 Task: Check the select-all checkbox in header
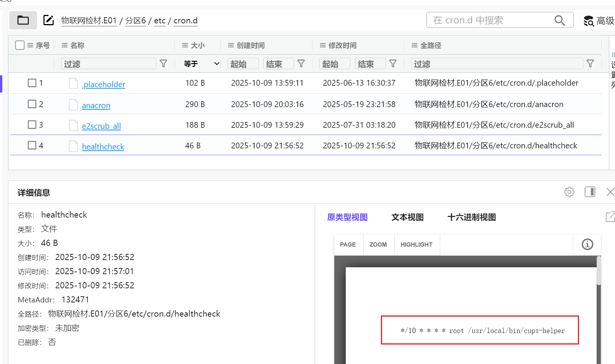point(20,45)
